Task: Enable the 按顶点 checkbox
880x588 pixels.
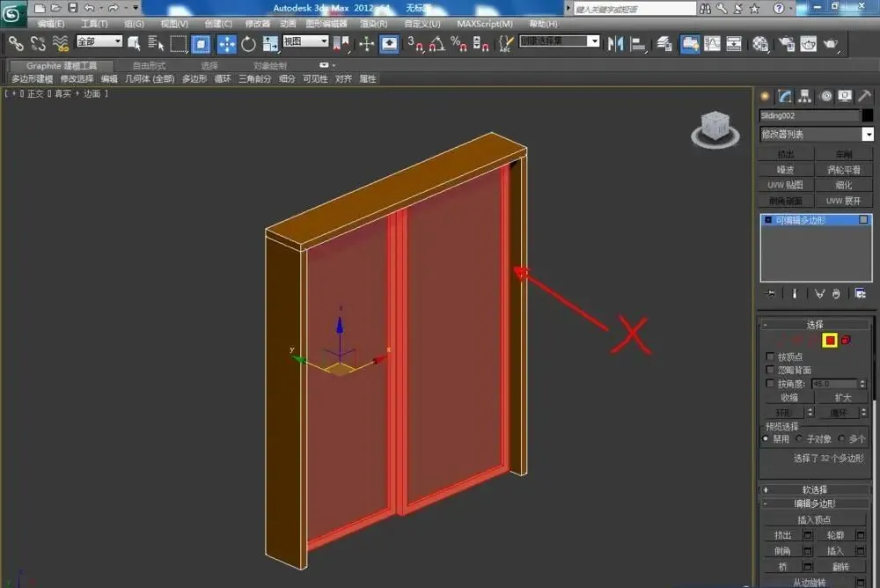Action: click(x=770, y=356)
